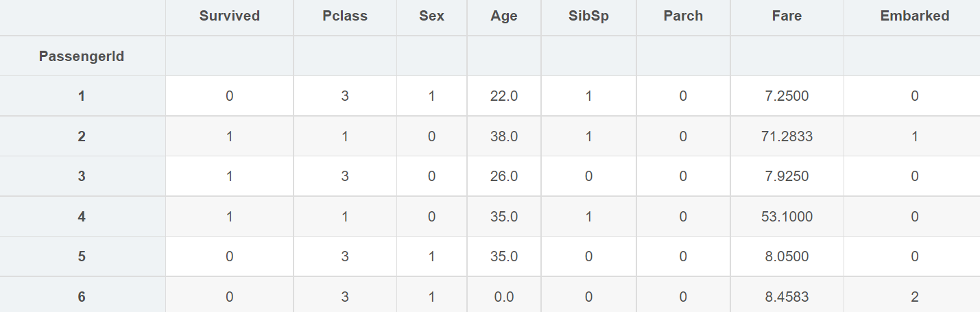The image size is (980, 312).
Task: Click the Embarked value for passenger 6
Action: [915, 297]
